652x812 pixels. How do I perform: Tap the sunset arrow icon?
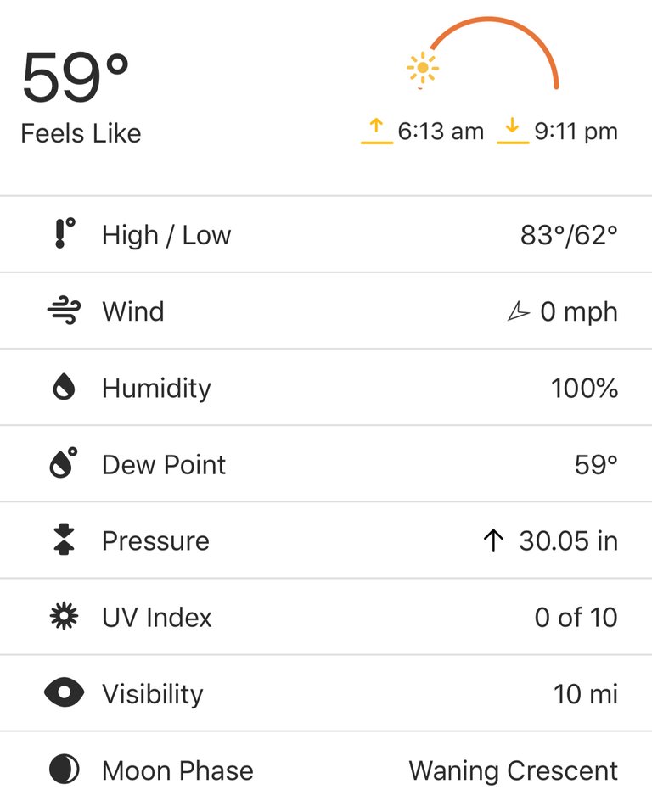tap(513, 132)
